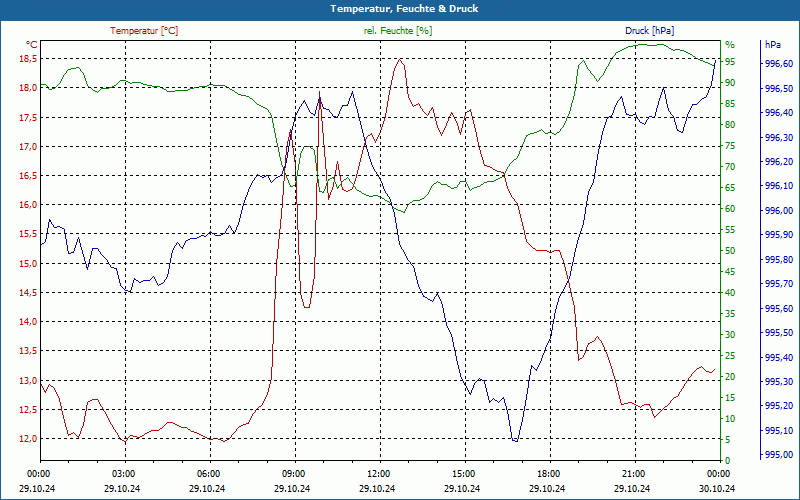Click pressure axis value "995,60"
This screenshot has height=500, width=800.
click(x=779, y=308)
